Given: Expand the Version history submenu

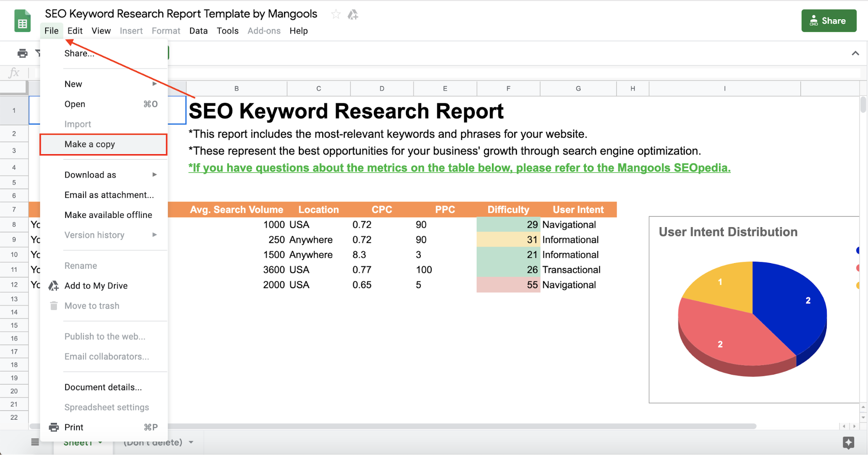Looking at the screenshot, I should (x=103, y=235).
